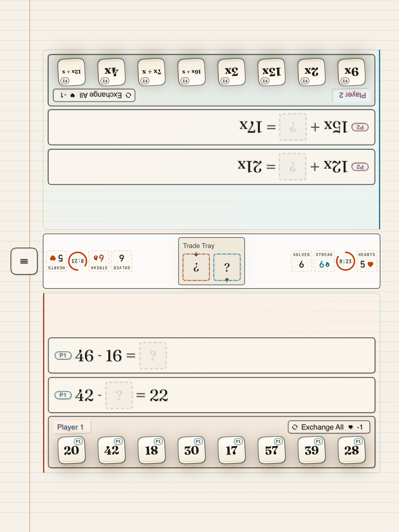
Task: Choose Player 1's tile 17
Action: [x=231, y=450]
